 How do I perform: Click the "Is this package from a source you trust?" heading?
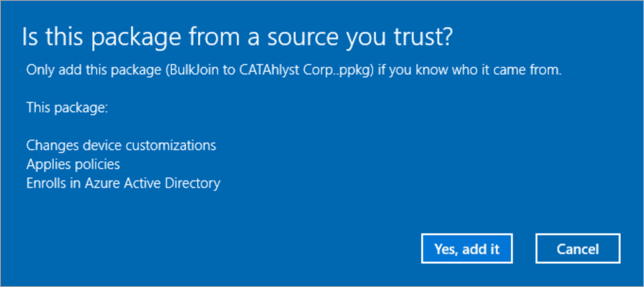[x=237, y=37]
